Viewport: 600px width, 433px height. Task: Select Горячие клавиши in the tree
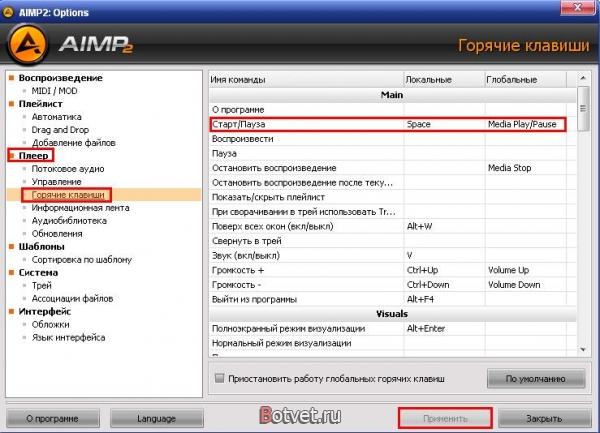pos(68,195)
